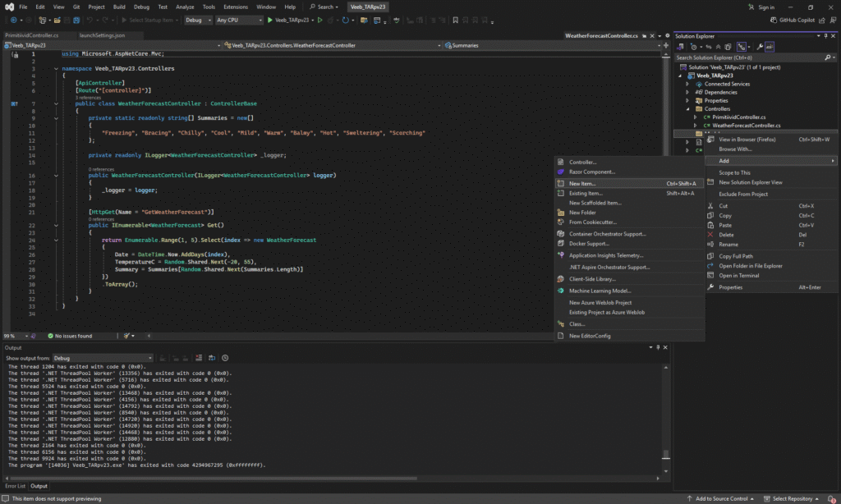Click the Sign in link

[765, 7]
